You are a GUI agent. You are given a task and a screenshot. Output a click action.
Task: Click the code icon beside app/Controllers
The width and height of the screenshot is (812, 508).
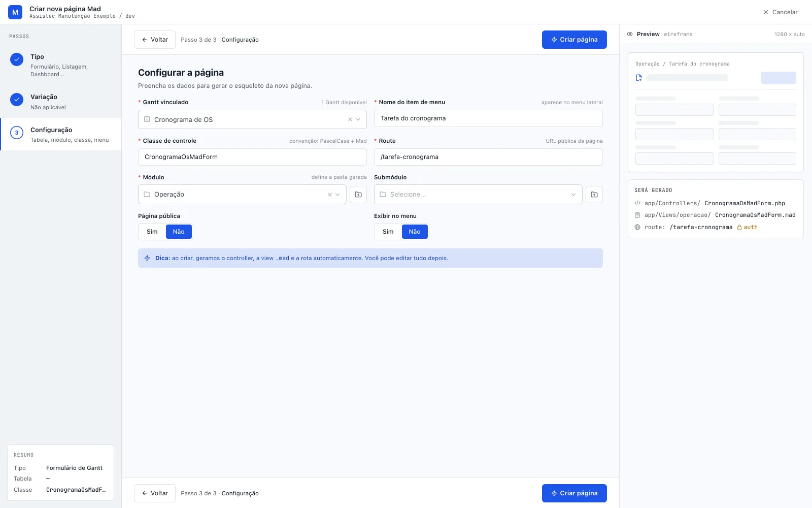tap(637, 203)
